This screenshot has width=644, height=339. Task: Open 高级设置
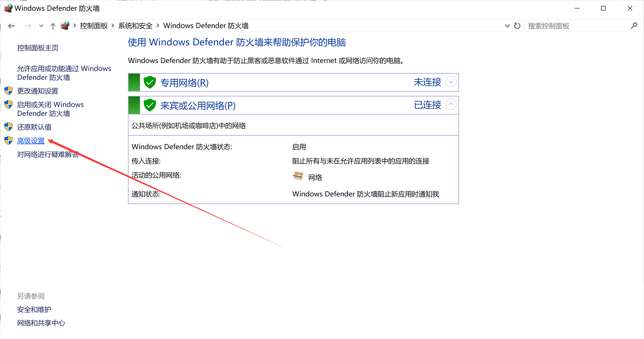point(31,140)
